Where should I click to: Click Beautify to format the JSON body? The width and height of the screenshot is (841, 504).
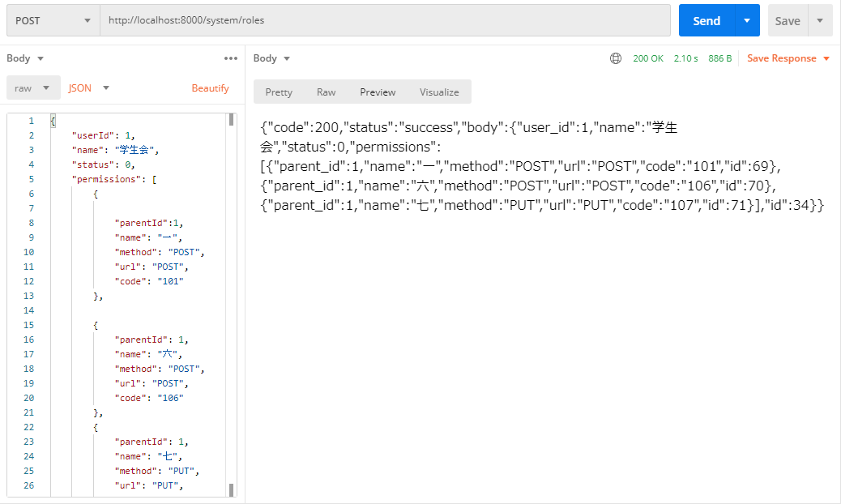tap(210, 88)
